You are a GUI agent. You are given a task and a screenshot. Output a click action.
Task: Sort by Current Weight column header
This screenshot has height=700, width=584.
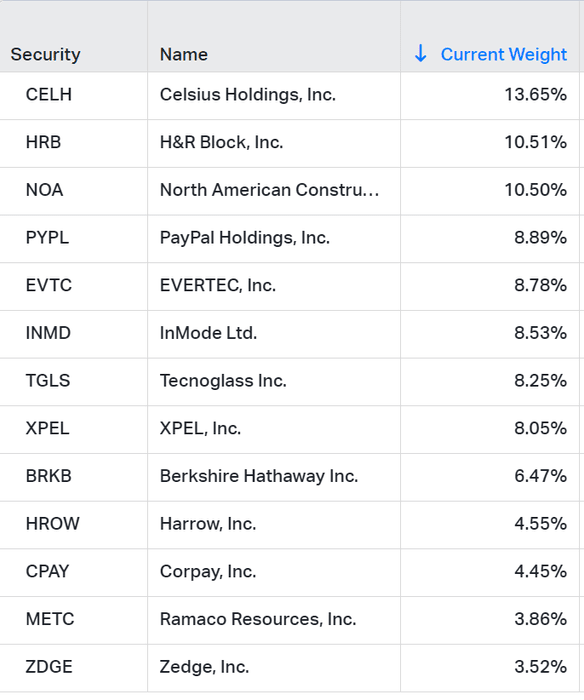(x=504, y=54)
